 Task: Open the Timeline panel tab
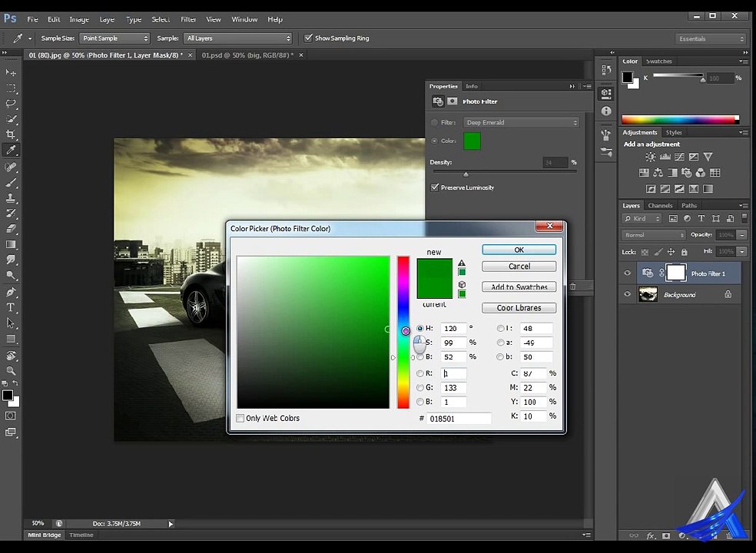tap(81, 535)
